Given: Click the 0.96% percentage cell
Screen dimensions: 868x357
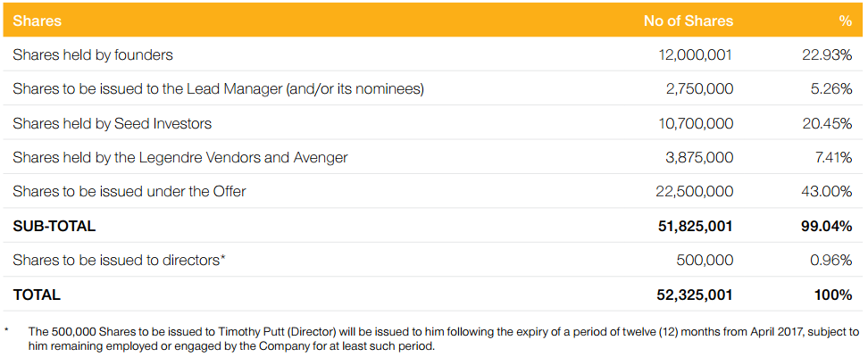Looking at the screenshot, I should pos(830,261).
